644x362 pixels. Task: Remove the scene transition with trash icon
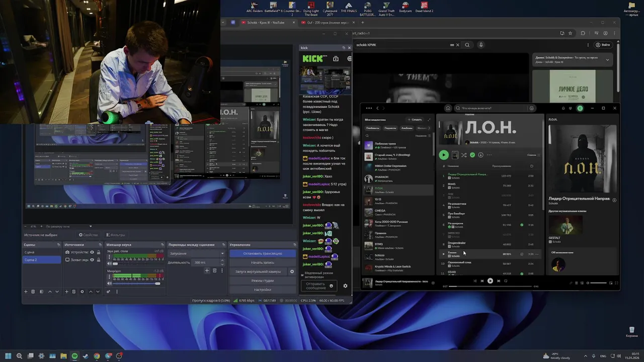pos(214,270)
